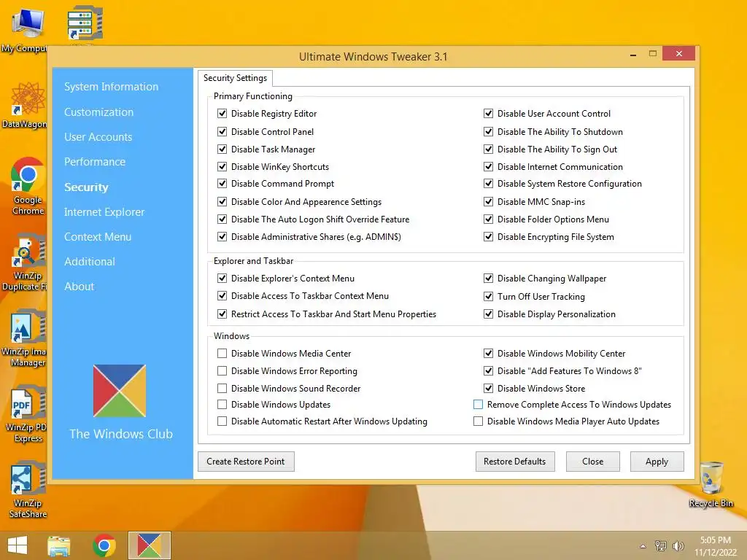
Task: Check Disable Windows Updates
Action: [x=222, y=404]
